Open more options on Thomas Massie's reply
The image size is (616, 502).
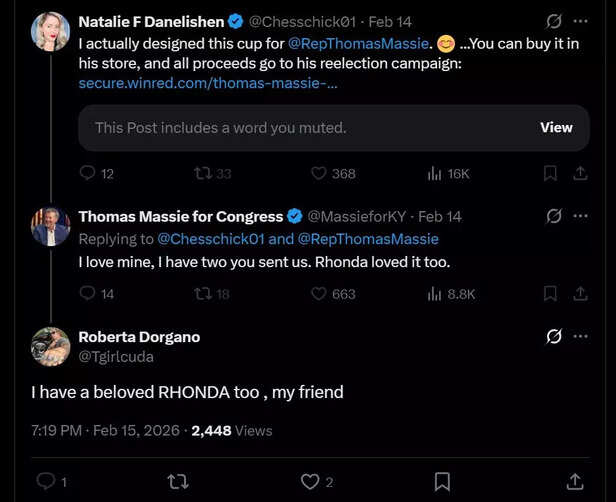(x=581, y=216)
